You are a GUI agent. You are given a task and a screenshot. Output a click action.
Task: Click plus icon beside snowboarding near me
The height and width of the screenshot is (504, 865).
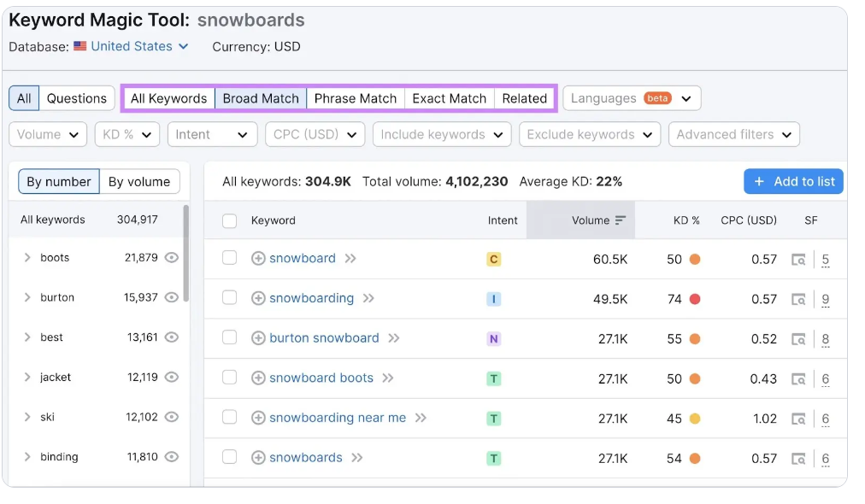pos(258,418)
